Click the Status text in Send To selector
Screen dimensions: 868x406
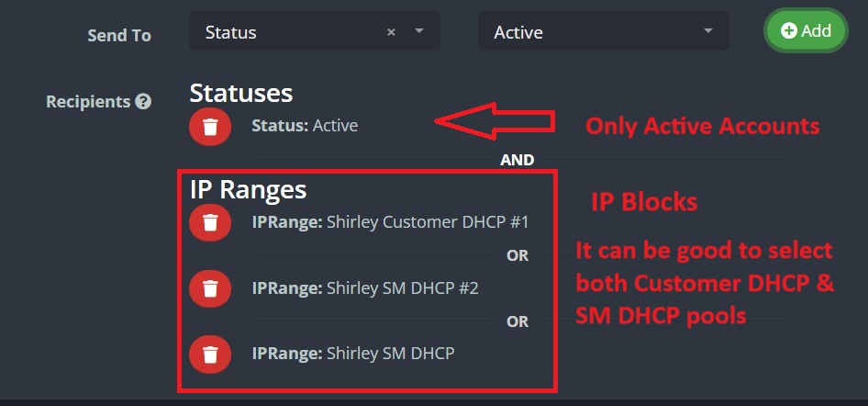click(231, 33)
